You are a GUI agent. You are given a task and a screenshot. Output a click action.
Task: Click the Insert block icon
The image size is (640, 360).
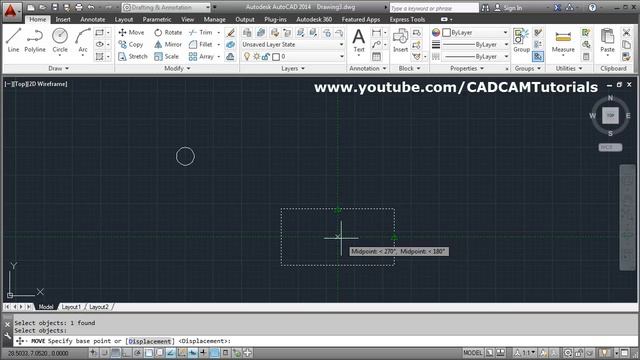(400, 40)
